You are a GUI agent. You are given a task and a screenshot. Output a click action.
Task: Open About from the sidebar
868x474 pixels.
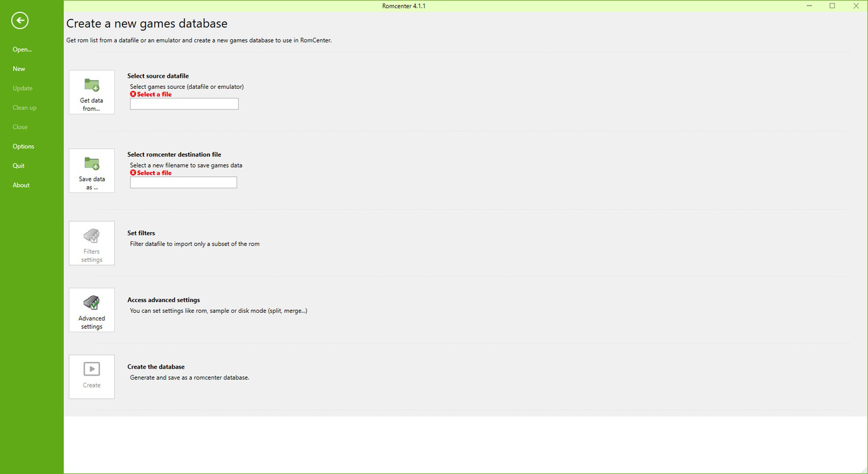coord(21,185)
